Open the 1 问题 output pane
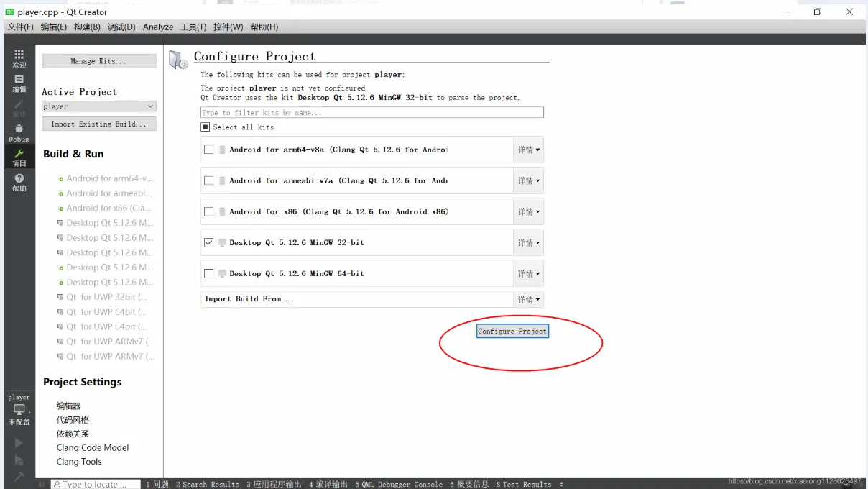The height and width of the screenshot is (489, 868). click(x=157, y=484)
